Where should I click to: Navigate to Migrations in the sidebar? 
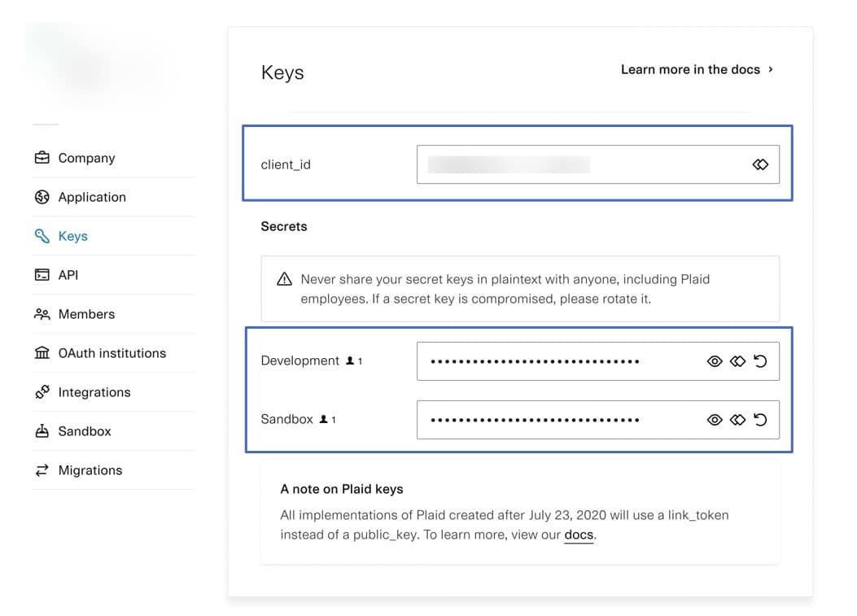[90, 470]
